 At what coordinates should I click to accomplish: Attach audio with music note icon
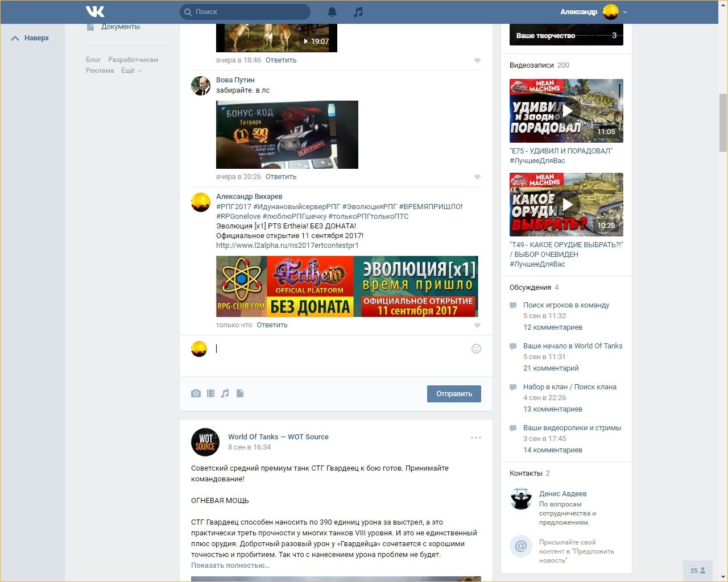(x=225, y=393)
